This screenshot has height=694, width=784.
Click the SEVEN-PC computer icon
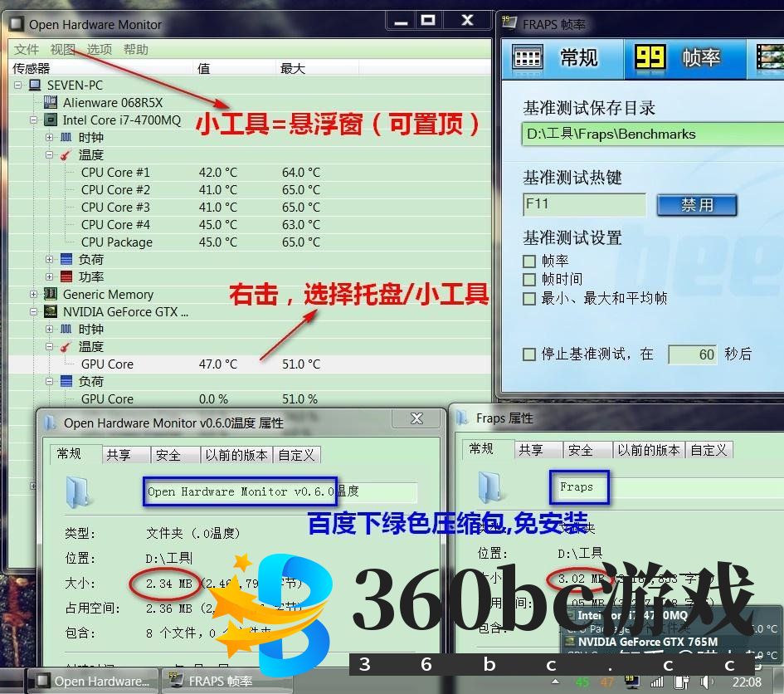(x=35, y=86)
